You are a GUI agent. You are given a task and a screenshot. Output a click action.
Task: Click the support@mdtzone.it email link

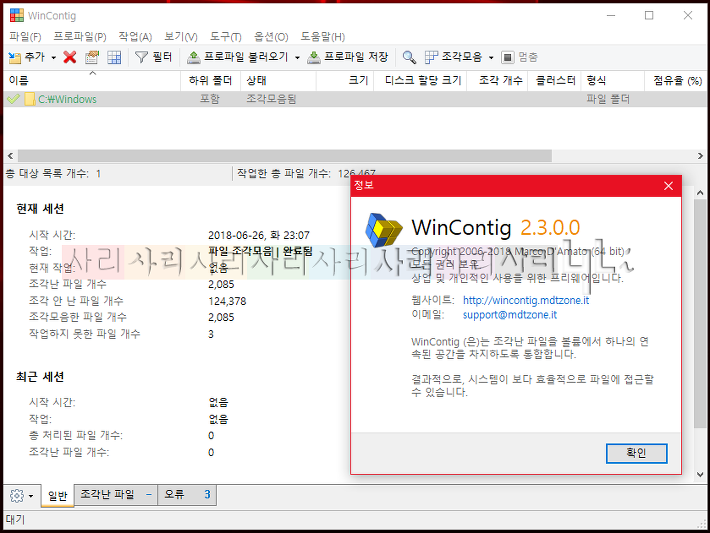click(x=510, y=315)
